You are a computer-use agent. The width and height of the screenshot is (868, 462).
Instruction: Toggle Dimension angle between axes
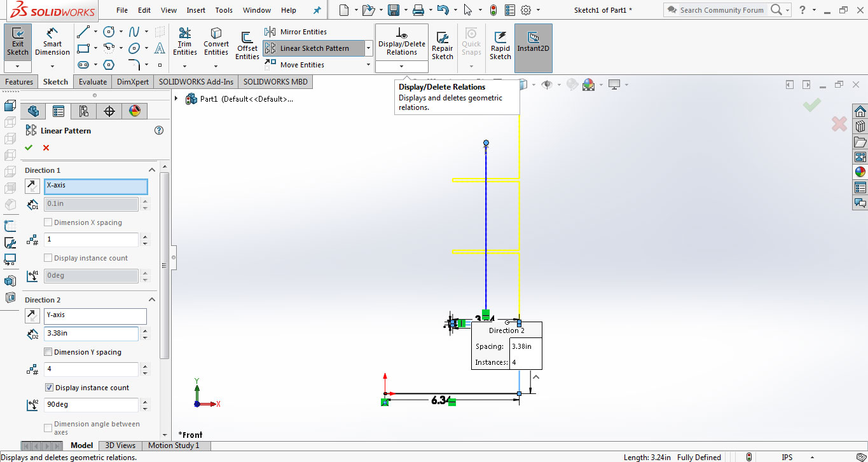48,428
